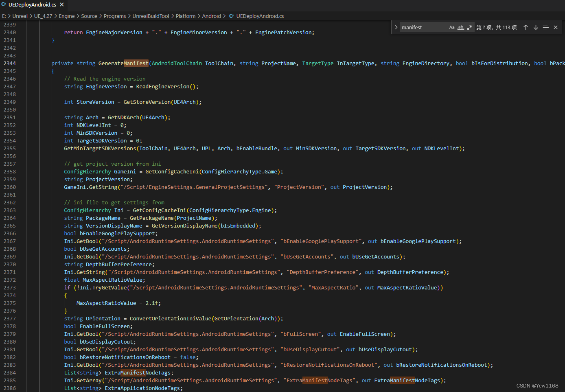This screenshot has height=392, width=565.
Task: Click AndroidToolChain parameter type
Action: [x=177, y=63]
